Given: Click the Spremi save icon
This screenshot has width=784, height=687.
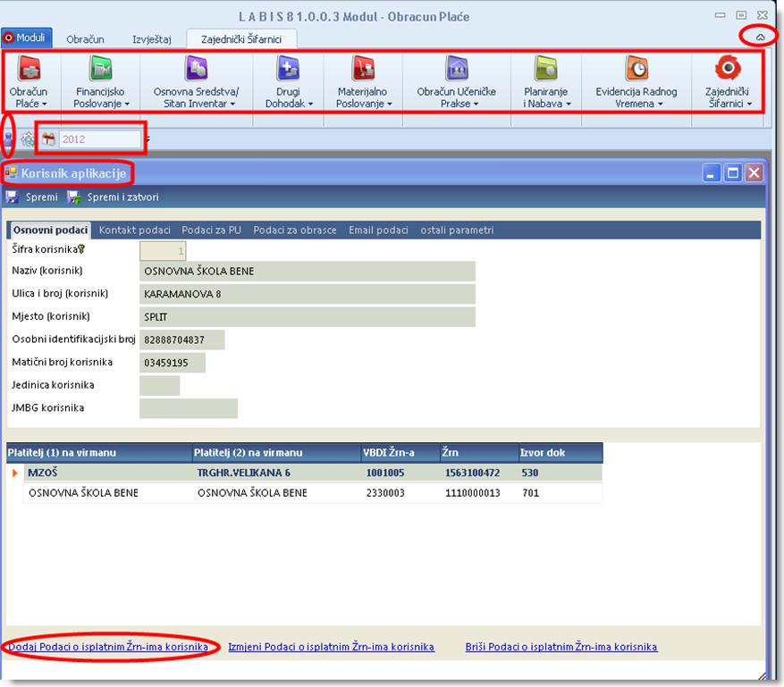Looking at the screenshot, I should pyautogui.click(x=12, y=197).
